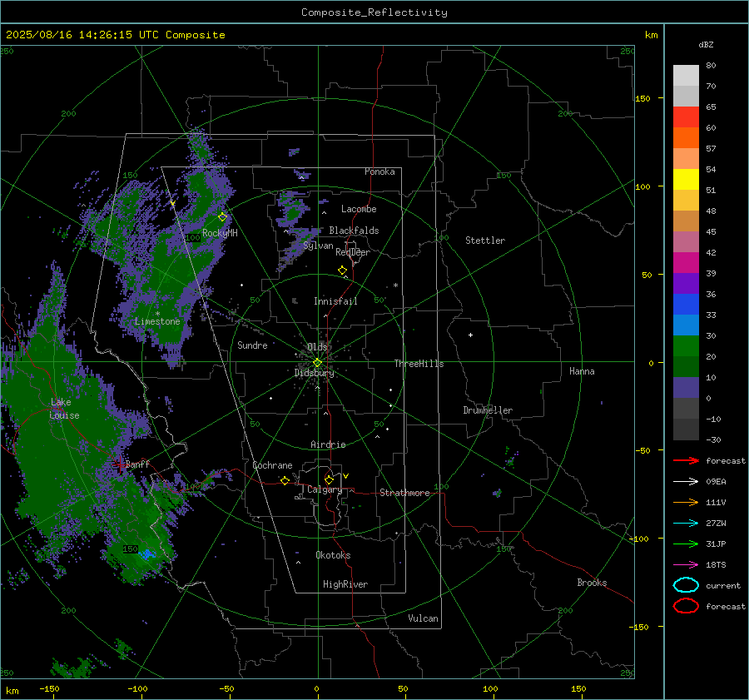Click the RockyMH label
This screenshot has width=749, height=700.
(x=220, y=233)
